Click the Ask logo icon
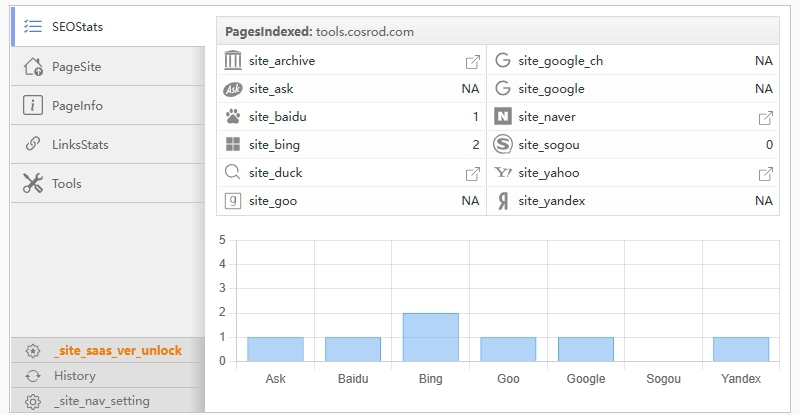The width and height of the screenshot is (800, 415). [233, 89]
